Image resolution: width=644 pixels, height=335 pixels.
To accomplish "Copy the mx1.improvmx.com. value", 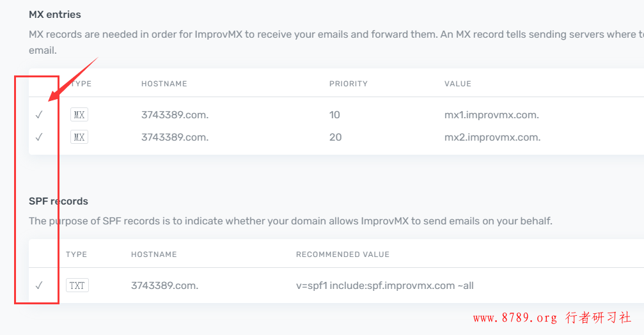I will point(492,115).
